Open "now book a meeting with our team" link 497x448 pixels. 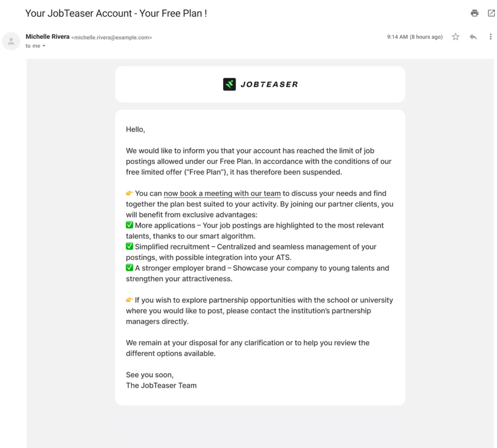click(222, 193)
